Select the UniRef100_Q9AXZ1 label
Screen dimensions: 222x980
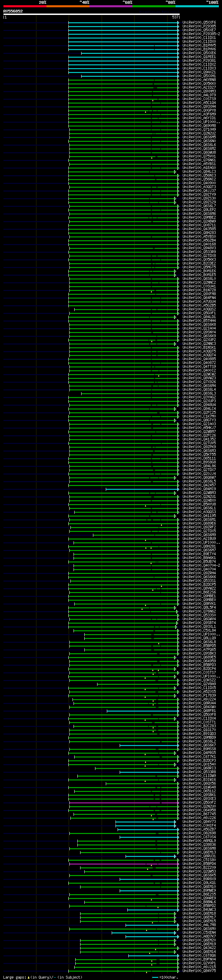[199, 72]
